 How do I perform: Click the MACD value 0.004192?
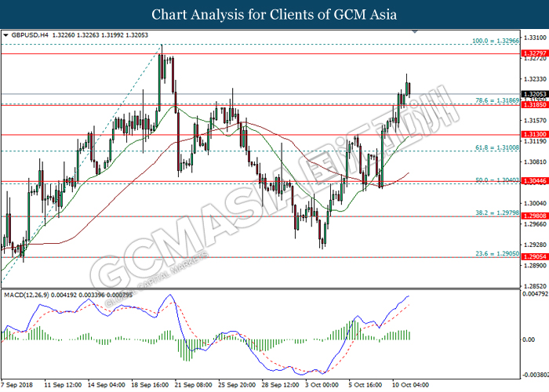tap(64, 296)
